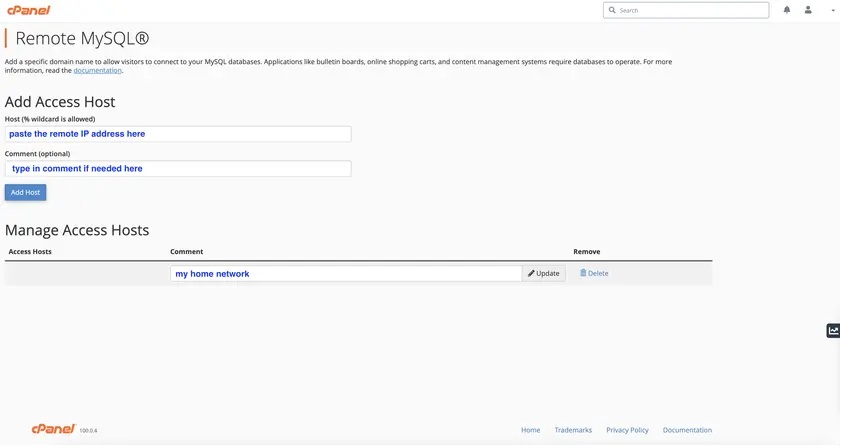This screenshot has height=448, width=841.
Task: Go to the Home footer link
Action: (x=530, y=430)
